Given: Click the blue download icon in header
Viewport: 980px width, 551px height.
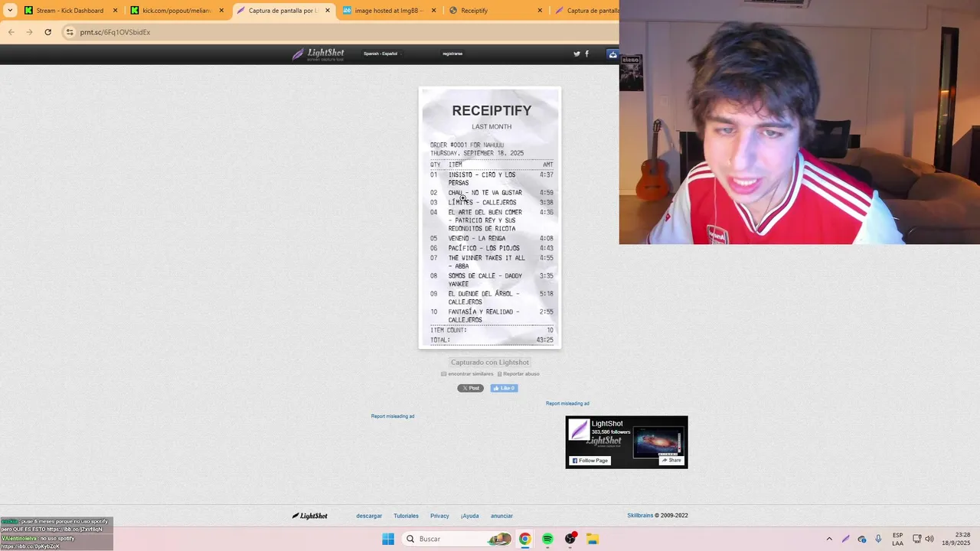Looking at the screenshot, I should [x=612, y=54].
